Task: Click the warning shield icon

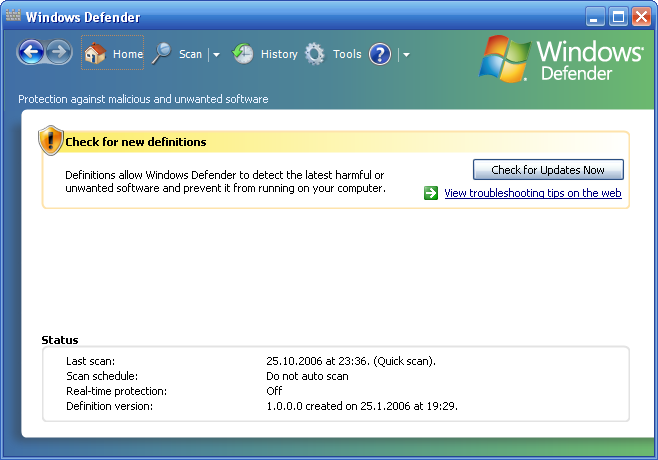Action: [x=51, y=140]
